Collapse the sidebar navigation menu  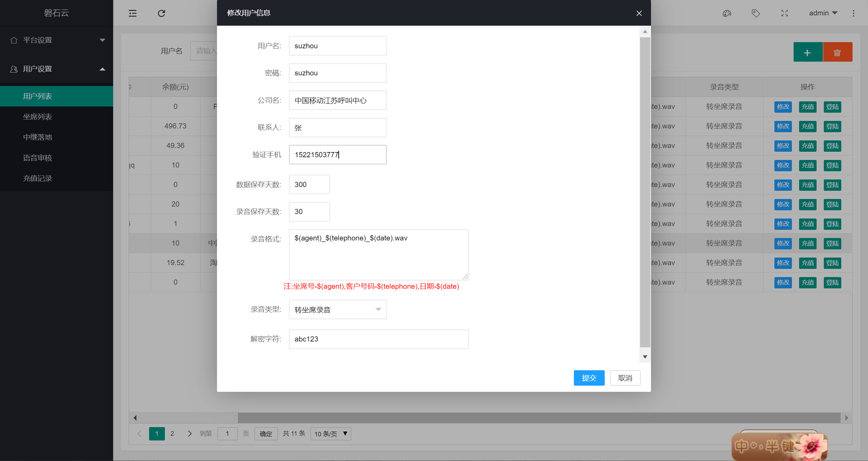coord(132,13)
